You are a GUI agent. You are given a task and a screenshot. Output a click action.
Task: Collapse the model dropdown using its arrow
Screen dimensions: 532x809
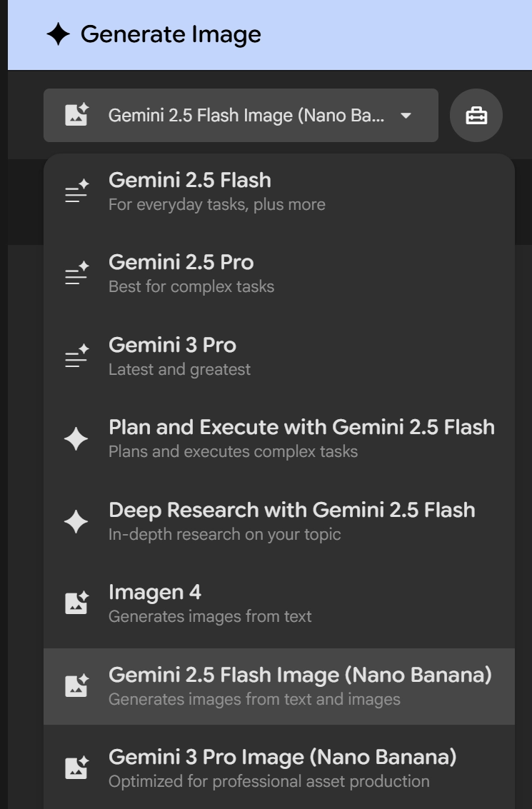pyautogui.click(x=406, y=116)
